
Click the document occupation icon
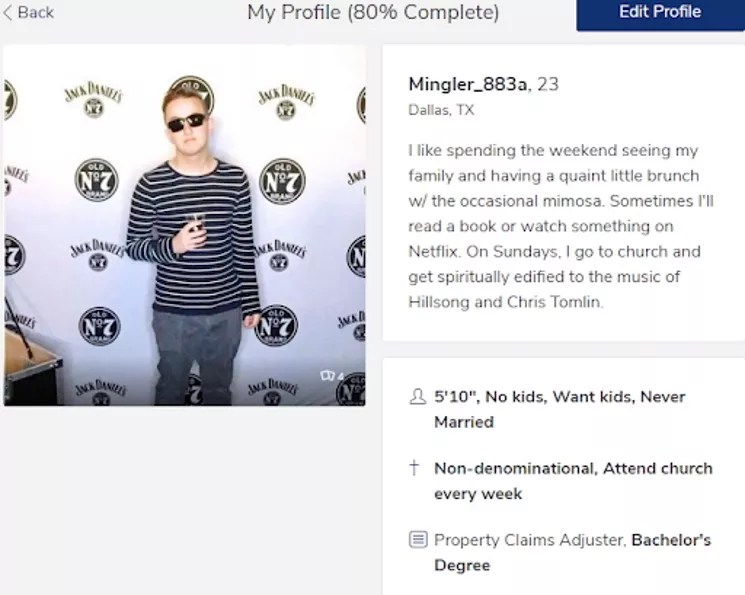(417, 540)
